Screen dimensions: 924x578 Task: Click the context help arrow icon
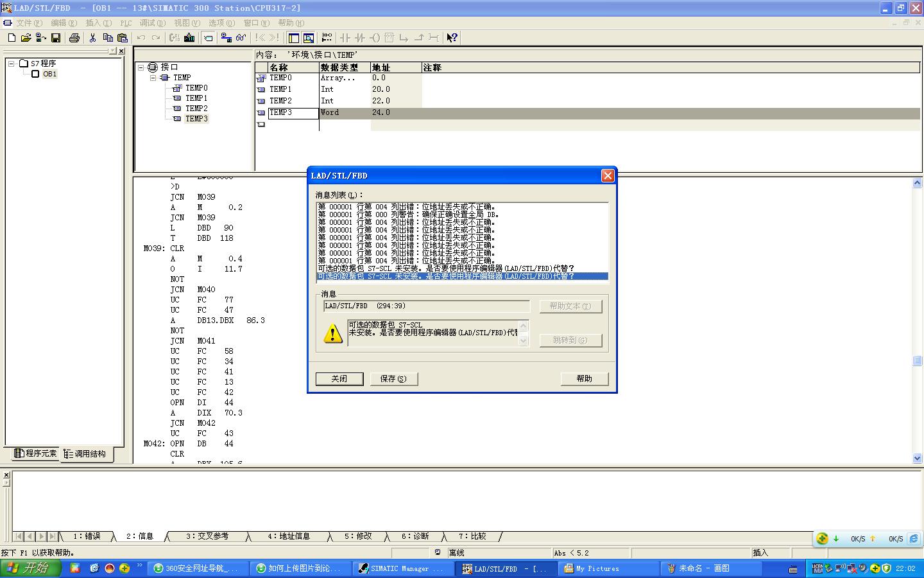452,38
